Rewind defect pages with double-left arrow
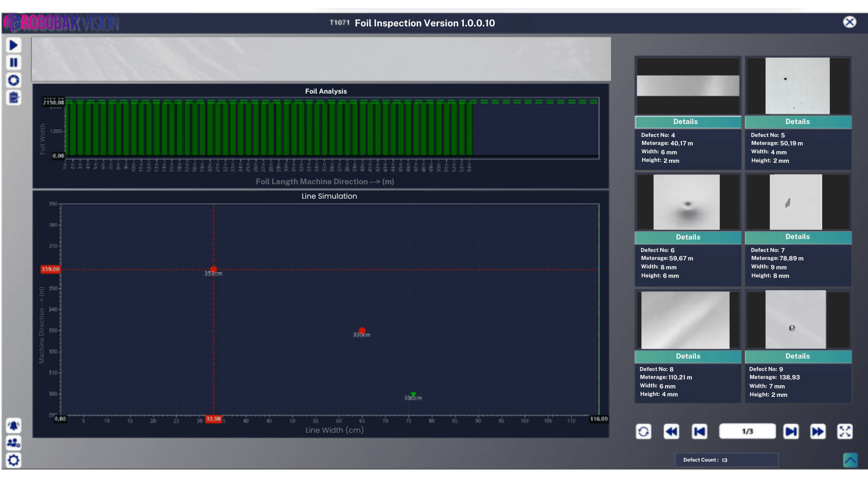 click(x=671, y=431)
